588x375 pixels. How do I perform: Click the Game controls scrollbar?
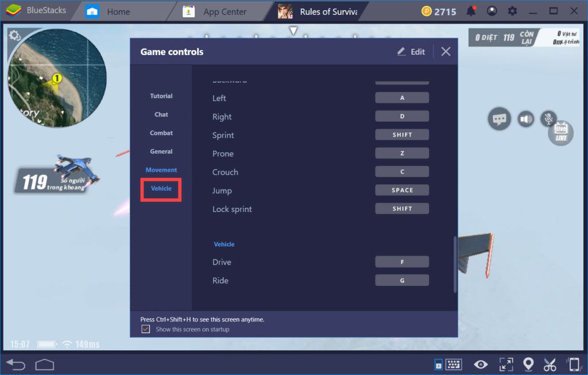point(455,264)
